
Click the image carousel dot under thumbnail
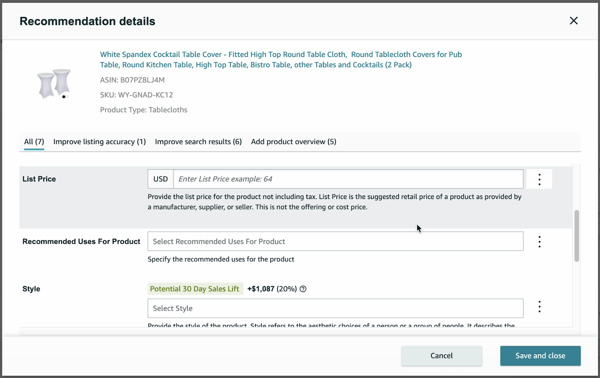[64, 97]
